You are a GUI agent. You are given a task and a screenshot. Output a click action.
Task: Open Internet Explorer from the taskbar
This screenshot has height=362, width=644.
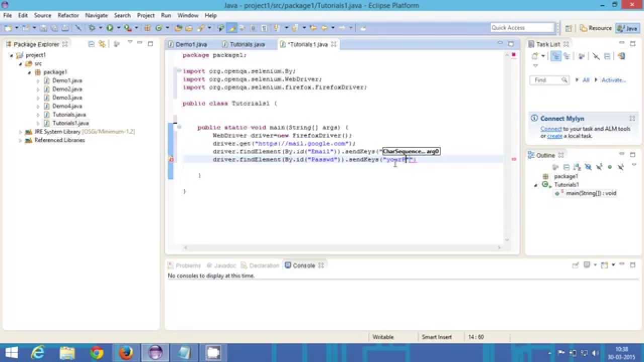[x=38, y=352]
